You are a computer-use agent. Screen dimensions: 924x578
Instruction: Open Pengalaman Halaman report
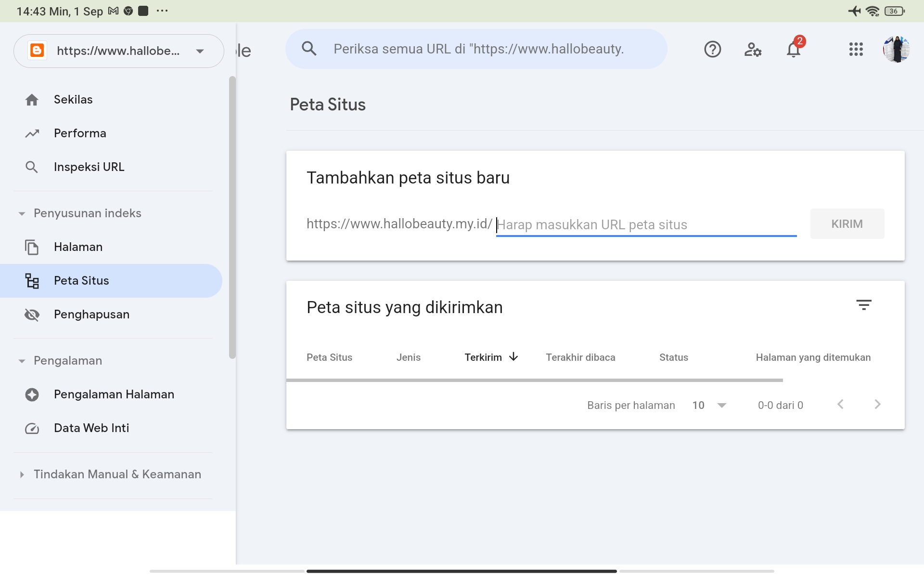[111, 394]
